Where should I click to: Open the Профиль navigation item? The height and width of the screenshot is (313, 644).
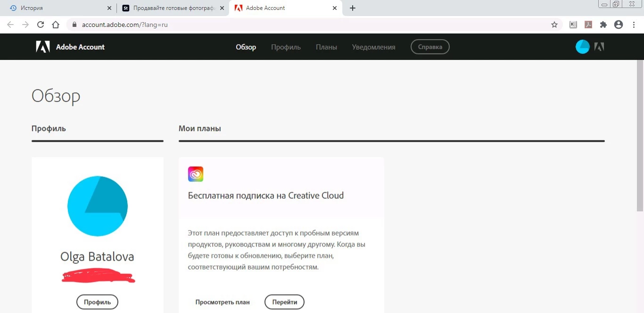[x=286, y=47]
